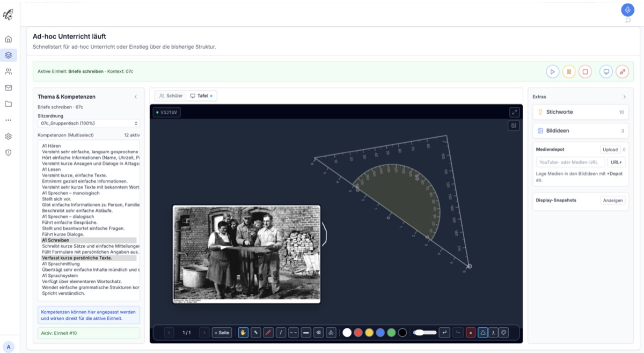Undo the last whiteboard action
The image size is (644, 353).
(444, 333)
